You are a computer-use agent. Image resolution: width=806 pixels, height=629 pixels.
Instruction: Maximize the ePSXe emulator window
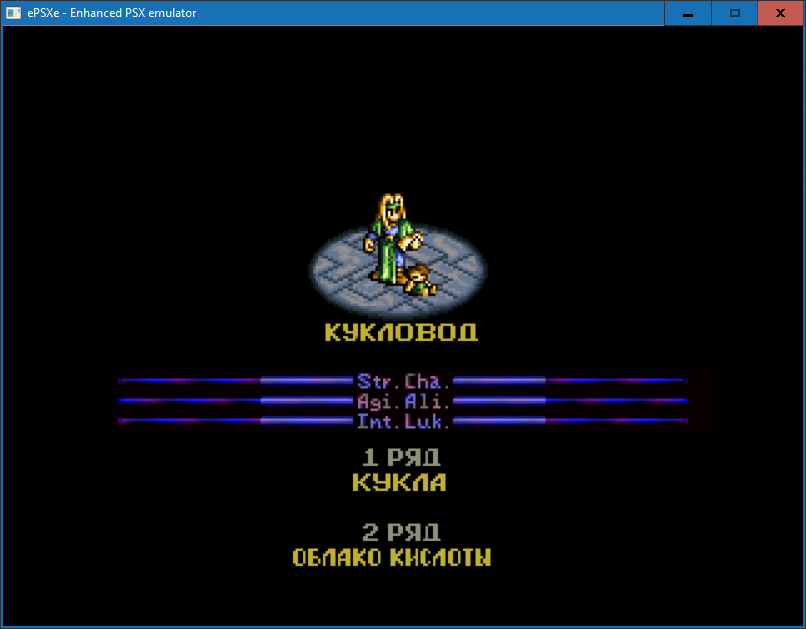pyautogui.click(x=735, y=13)
